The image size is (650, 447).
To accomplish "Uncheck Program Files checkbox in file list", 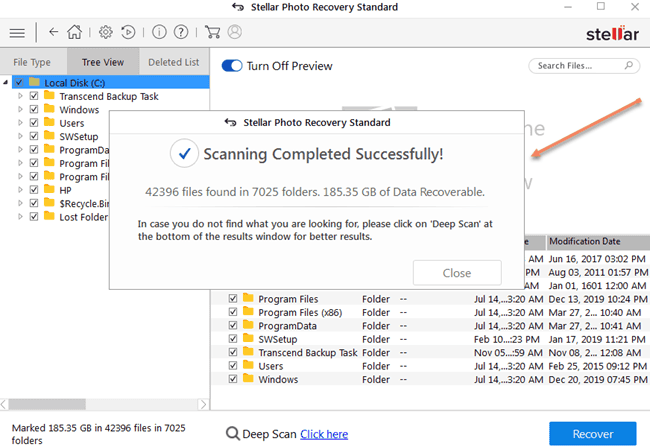I will point(233,298).
